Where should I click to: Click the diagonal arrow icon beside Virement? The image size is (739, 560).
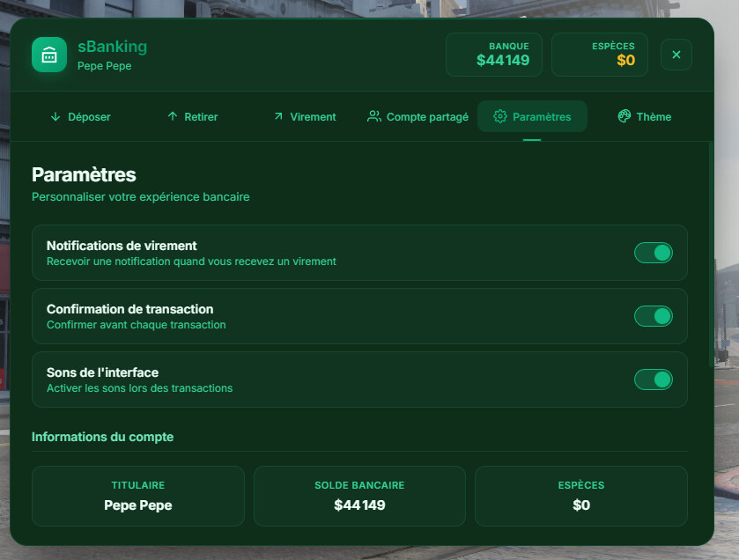point(278,116)
